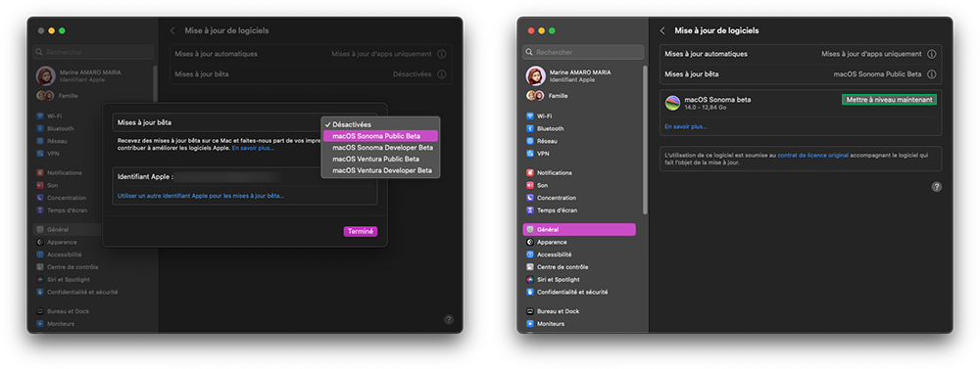
Task: Open 'Utiliser un autre identifiant Apple' link
Action: point(201,196)
